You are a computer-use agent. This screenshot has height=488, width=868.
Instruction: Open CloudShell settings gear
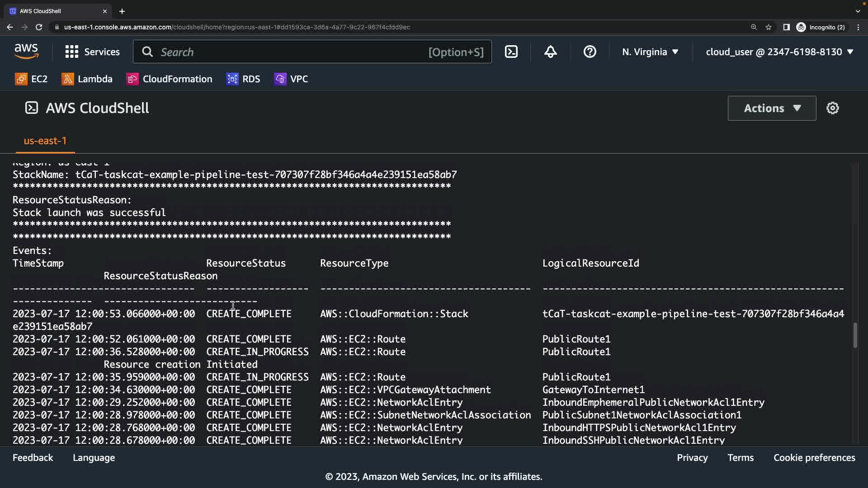click(x=832, y=108)
